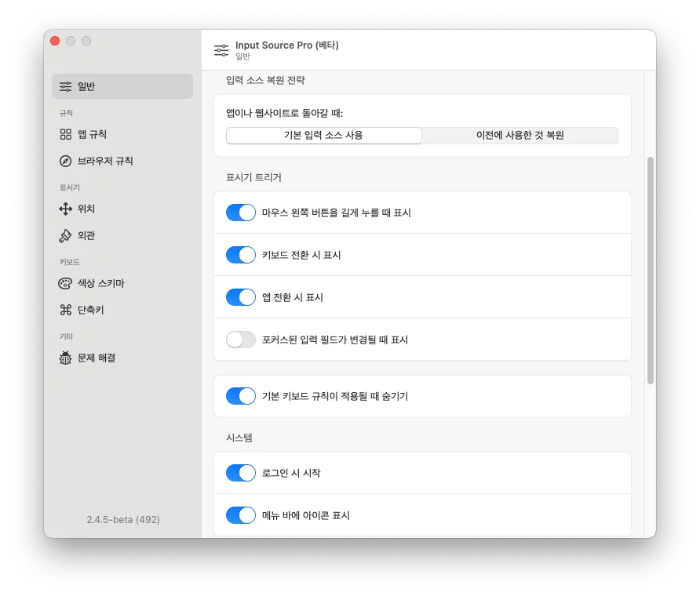Click version text 2.4.5-beta (492)
Screen dimensions: 700x596
(x=123, y=520)
